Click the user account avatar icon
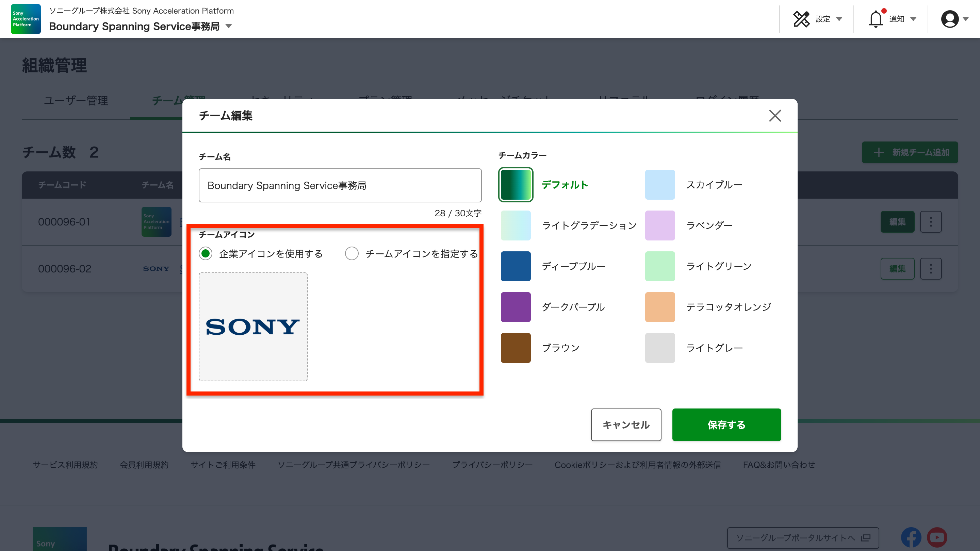 [950, 19]
